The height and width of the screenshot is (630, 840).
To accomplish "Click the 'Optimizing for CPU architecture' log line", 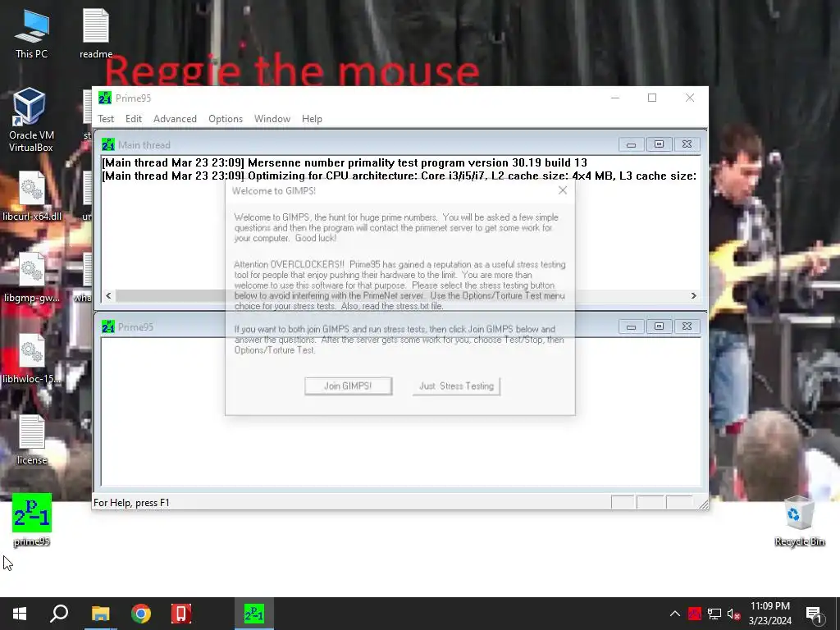I will [399, 176].
